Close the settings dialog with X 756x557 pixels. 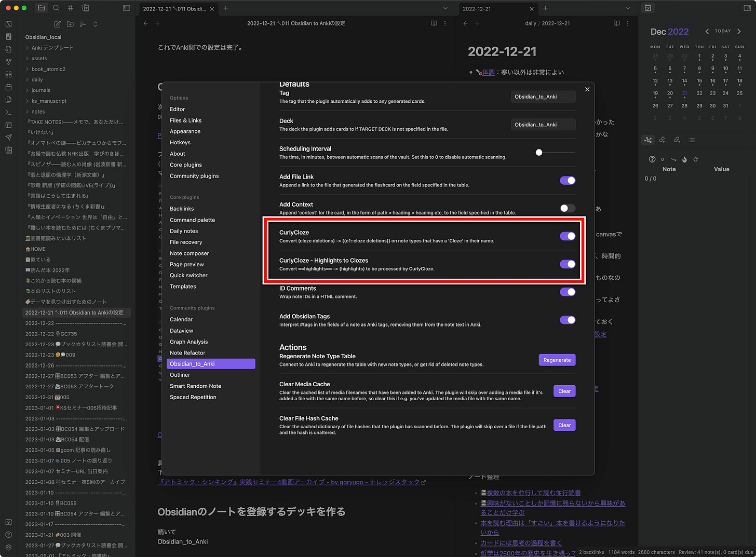(x=587, y=89)
